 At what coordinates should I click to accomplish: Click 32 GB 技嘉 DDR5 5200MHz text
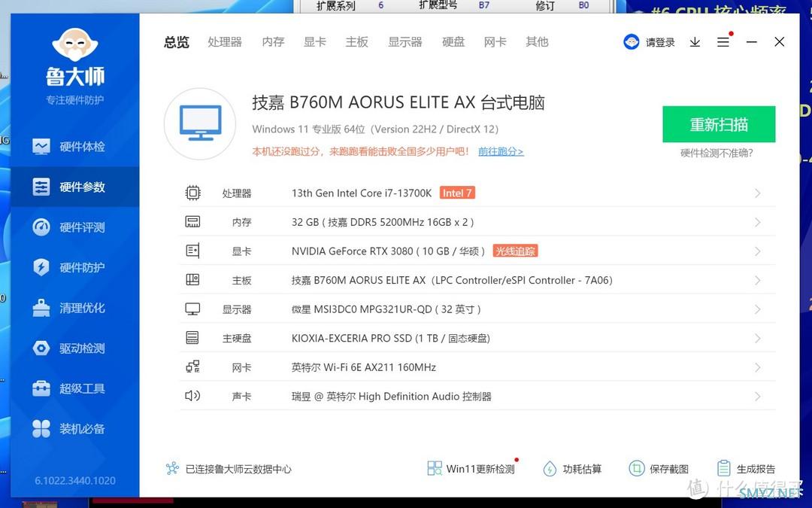click(383, 222)
